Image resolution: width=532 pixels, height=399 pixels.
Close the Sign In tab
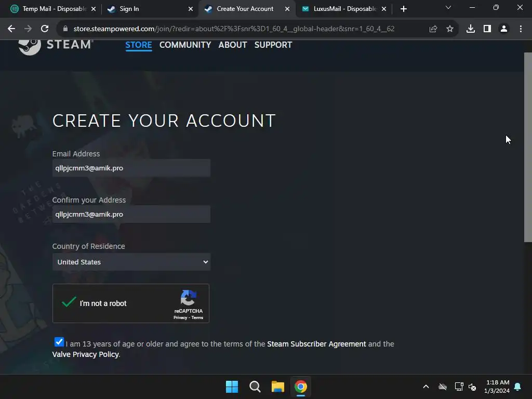pyautogui.click(x=191, y=9)
